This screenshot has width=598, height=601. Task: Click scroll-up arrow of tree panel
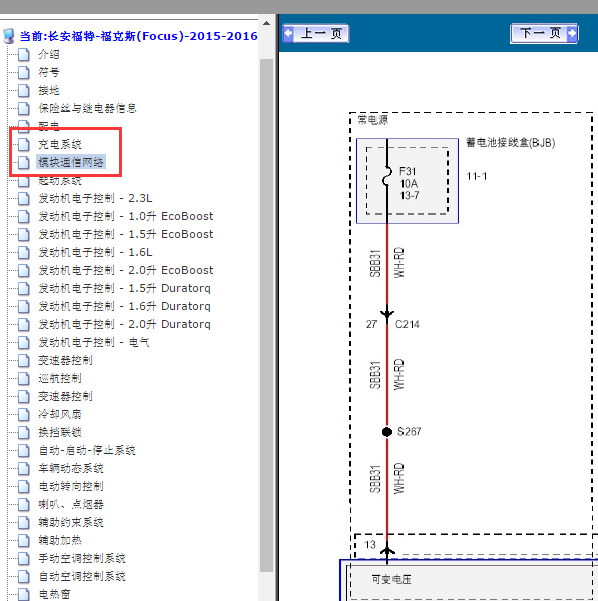(266, 24)
